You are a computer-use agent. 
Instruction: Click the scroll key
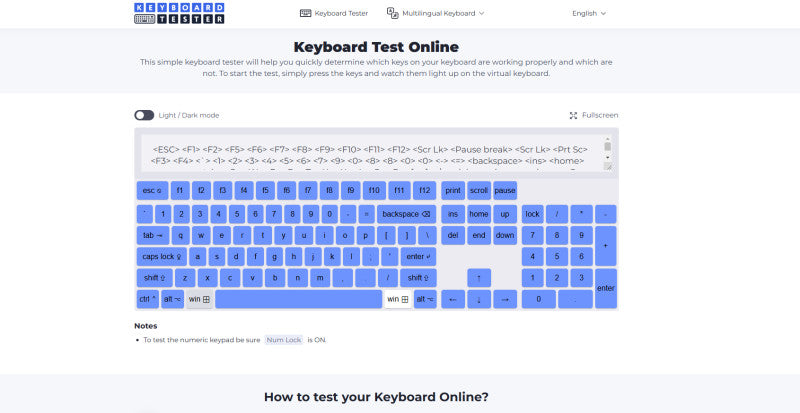tap(479, 190)
